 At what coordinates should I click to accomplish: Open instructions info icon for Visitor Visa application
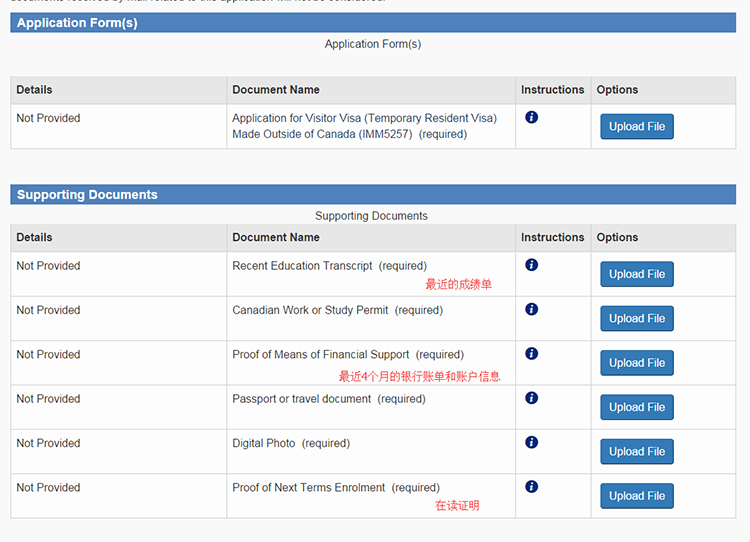click(531, 117)
